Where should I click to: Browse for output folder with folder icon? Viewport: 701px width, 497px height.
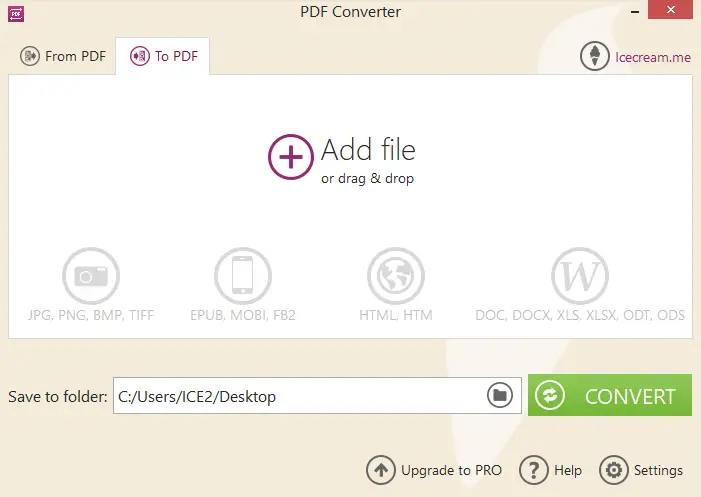(499, 395)
